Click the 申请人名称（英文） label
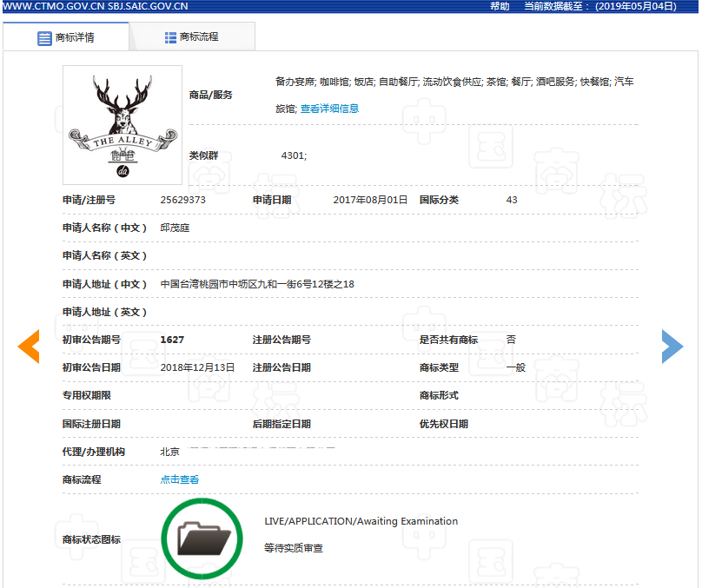This screenshot has width=702, height=588. pos(104,255)
